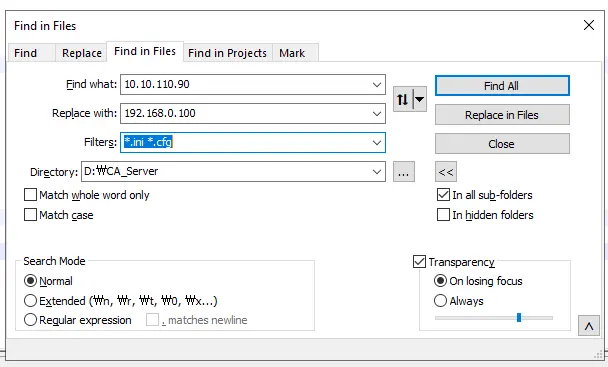Select Always transparency option

[440, 301]
